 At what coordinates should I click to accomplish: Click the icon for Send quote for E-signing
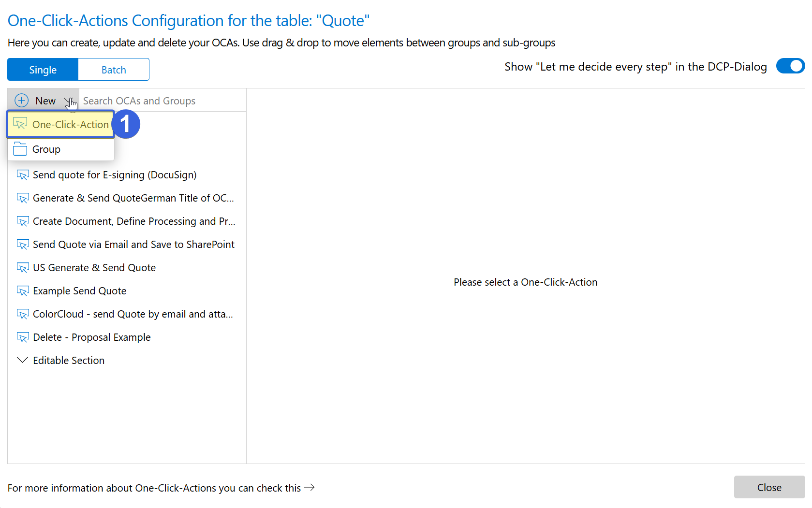[23, 175]
